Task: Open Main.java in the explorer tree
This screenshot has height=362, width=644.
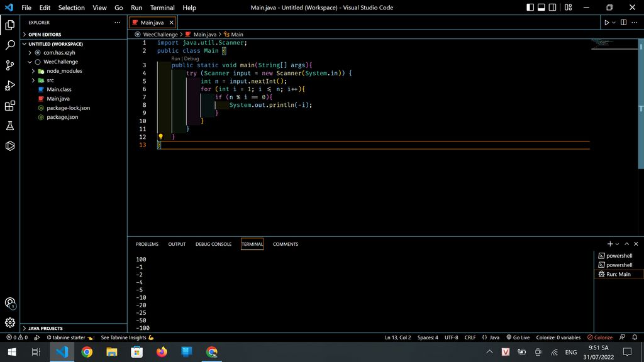Action: click(x=58, y=99)
